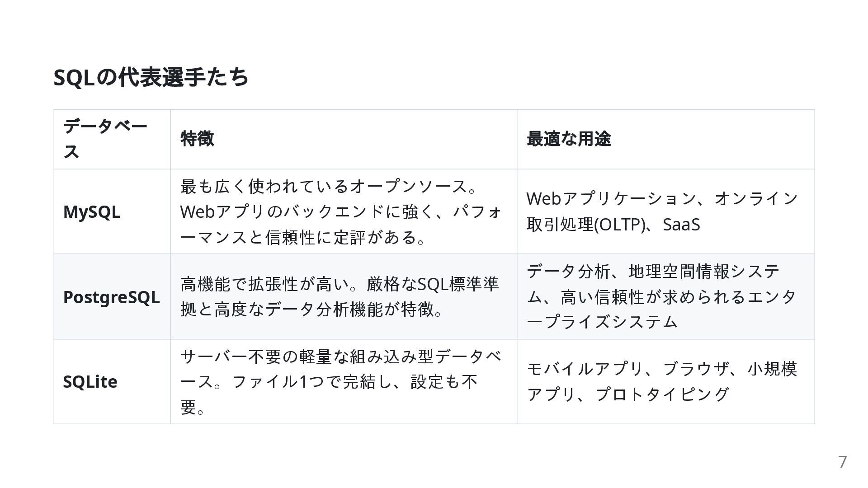Click the PostgreSQL best-use cell about データ分析
The width and height of the screenshot is (868, 488).
[666, 296]
